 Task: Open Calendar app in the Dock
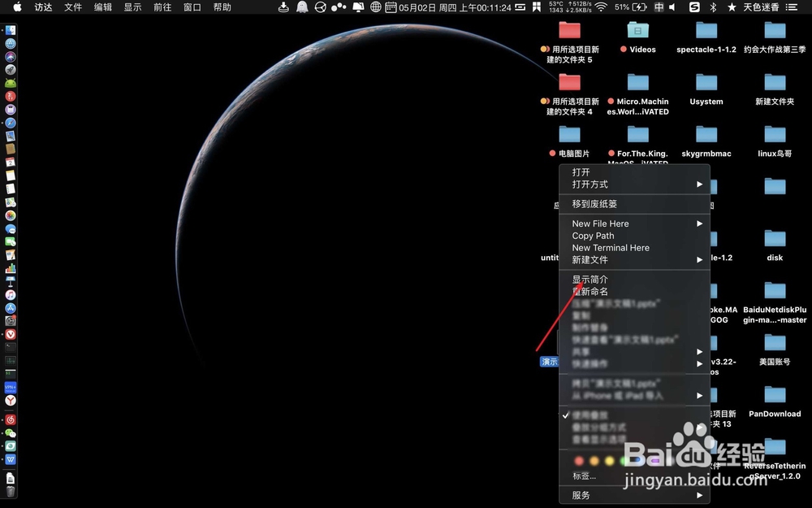click(11, 163)
